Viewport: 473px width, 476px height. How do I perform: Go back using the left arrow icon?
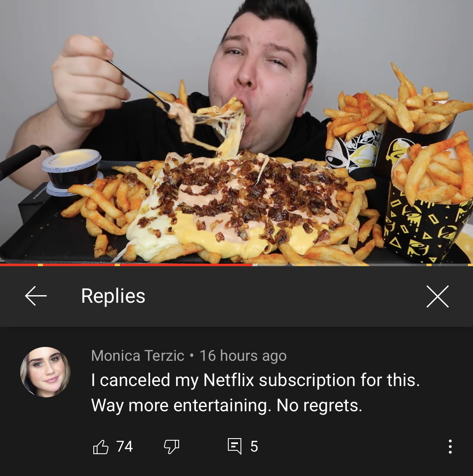[x=36, y=296]
